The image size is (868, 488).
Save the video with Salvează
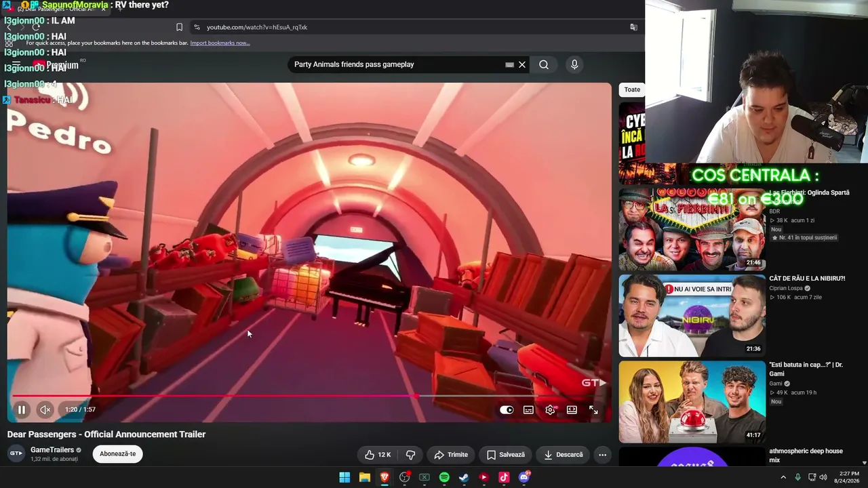[x=506, y=455]
